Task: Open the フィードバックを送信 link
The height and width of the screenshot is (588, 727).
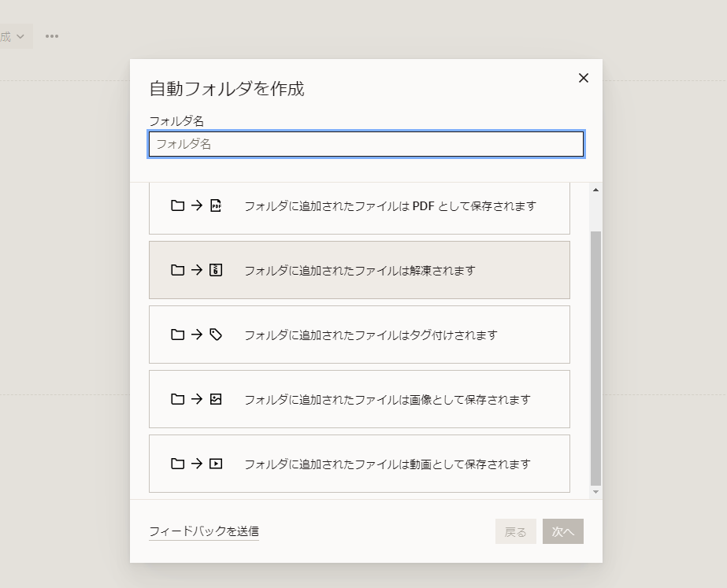Action: (204, 531)
